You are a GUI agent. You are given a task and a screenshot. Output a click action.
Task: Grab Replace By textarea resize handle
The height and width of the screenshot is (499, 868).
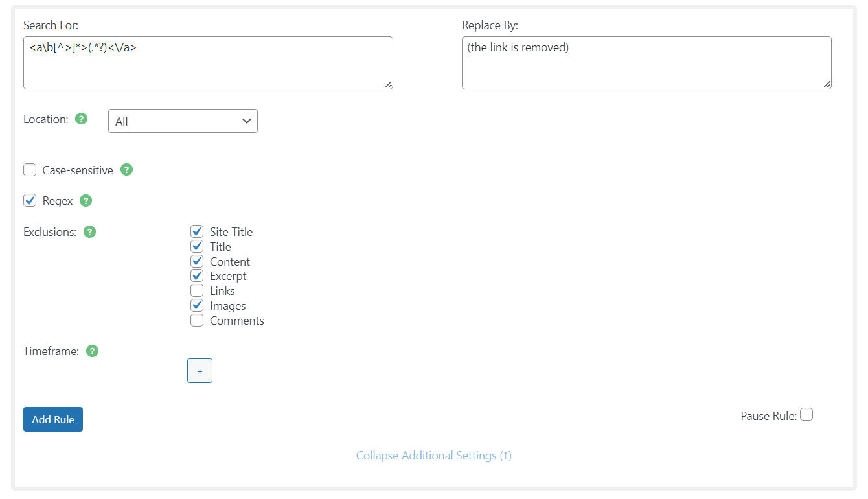click(827, 84)
